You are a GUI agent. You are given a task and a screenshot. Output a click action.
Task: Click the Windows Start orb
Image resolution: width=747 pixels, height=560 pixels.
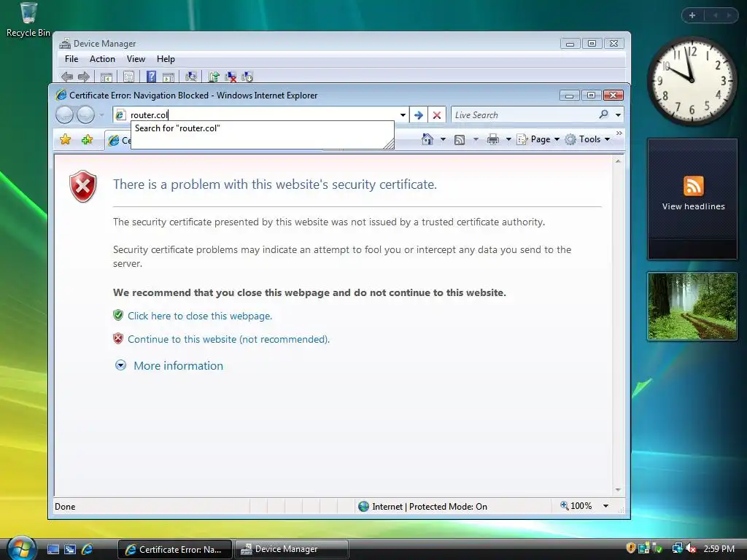(x=21, y=548)
